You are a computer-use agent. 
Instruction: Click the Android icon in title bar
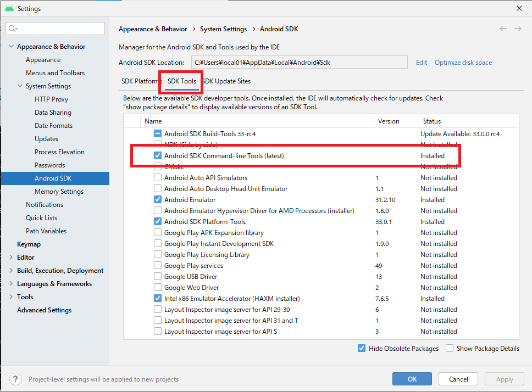[x=9, y=8]
